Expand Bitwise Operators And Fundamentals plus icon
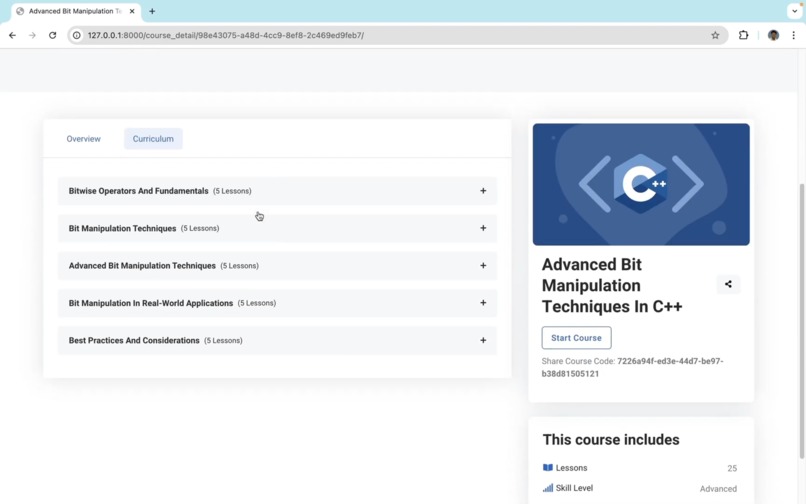Viewport: 806px width, 504px height. coord(483,191)
